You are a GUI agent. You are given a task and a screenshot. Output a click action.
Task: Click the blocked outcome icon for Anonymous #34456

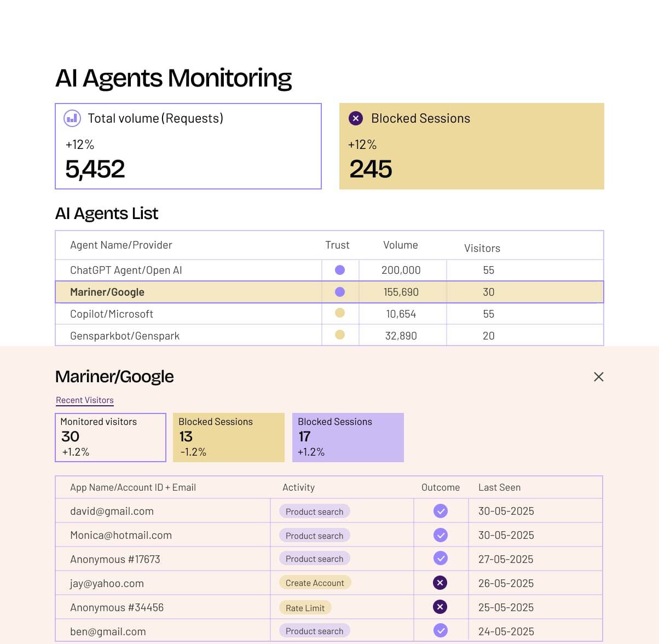click(440, 607)
